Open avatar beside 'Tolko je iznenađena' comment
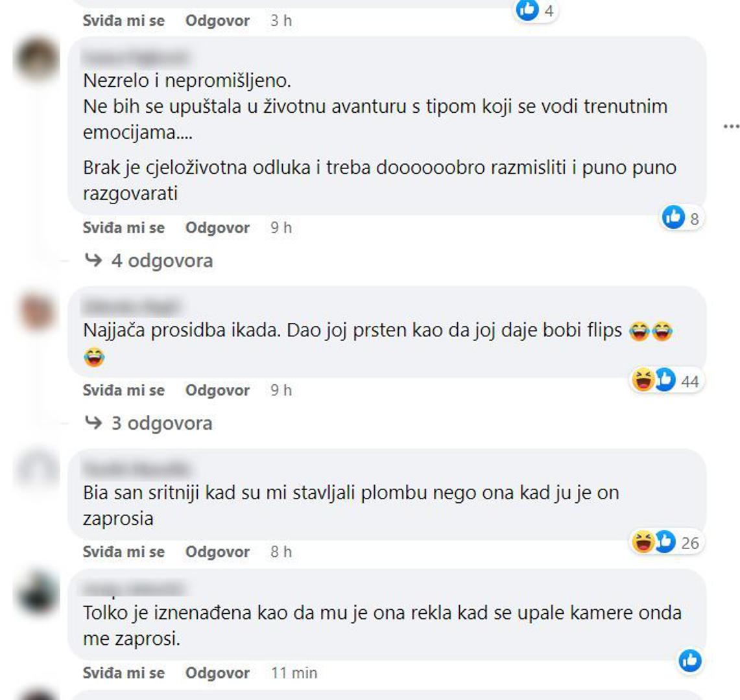 [38, 594]
